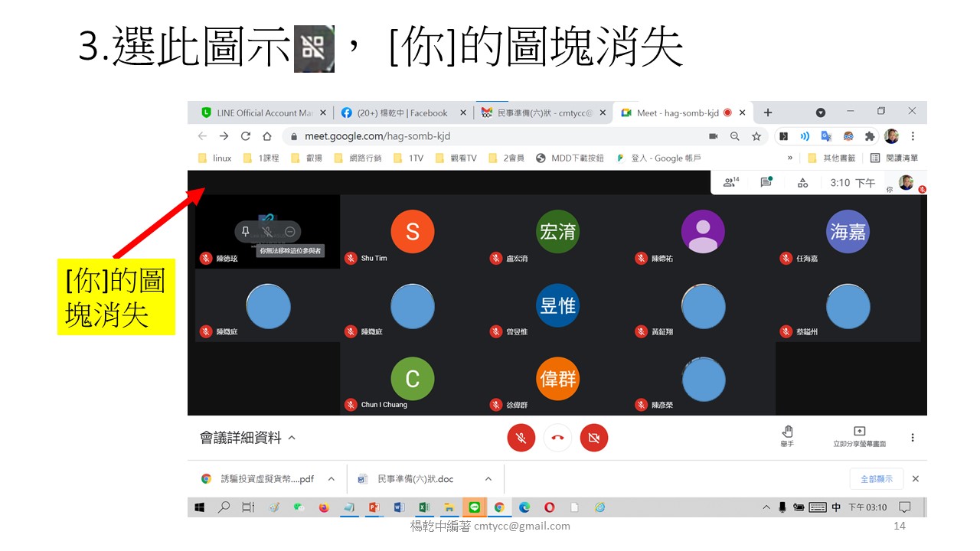Go to the browser home page
Image resolution: width=980 pixels, height=551 pixels.
tap(266, 136)
